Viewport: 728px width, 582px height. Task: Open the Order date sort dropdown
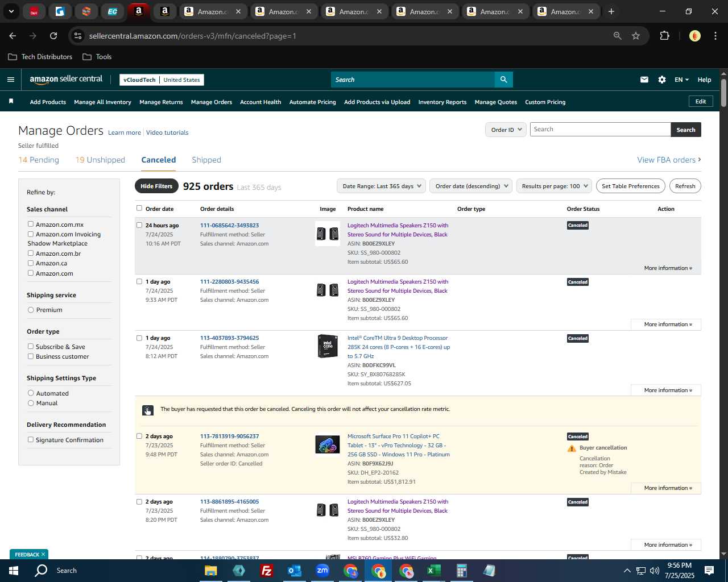[x=471, y=186]
